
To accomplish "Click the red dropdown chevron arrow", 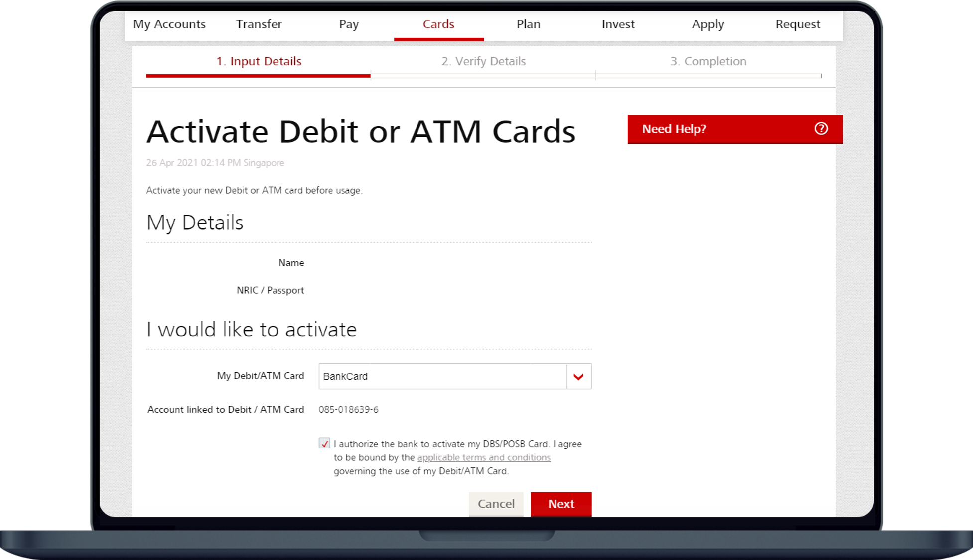I will click(x=578, y=377).
